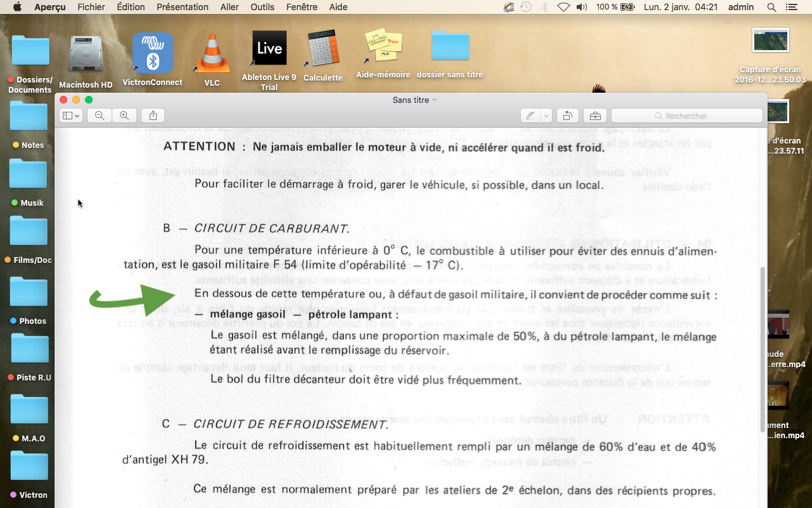Open the Notification Center icon

click(790, 7)
